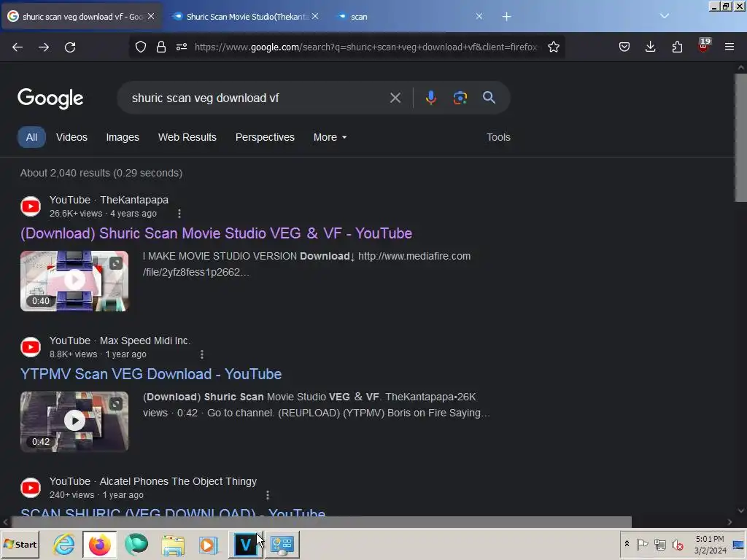Open Firefox hamburger application menu

click(x=729, y=47)
